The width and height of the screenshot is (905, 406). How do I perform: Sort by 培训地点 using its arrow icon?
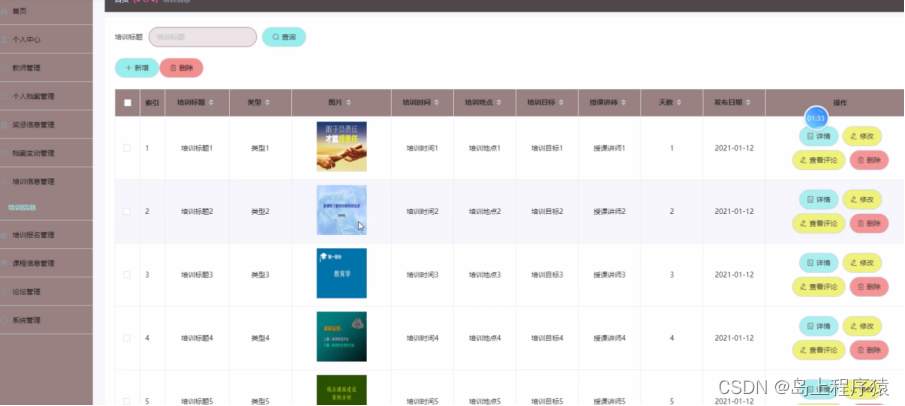click(498, 103)
